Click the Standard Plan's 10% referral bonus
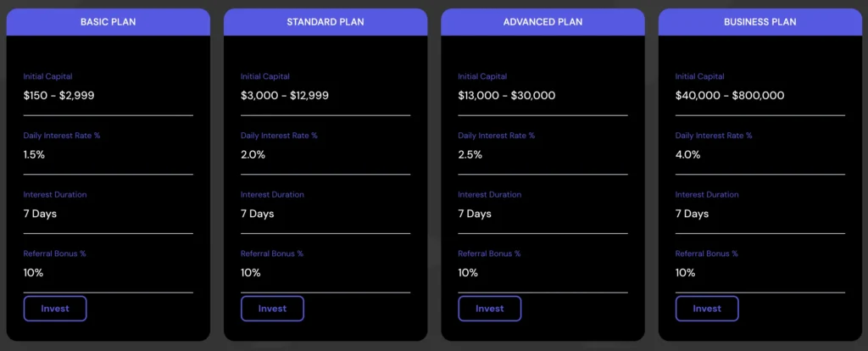Viewport: 868px width, 351px height. pos(250,273)
